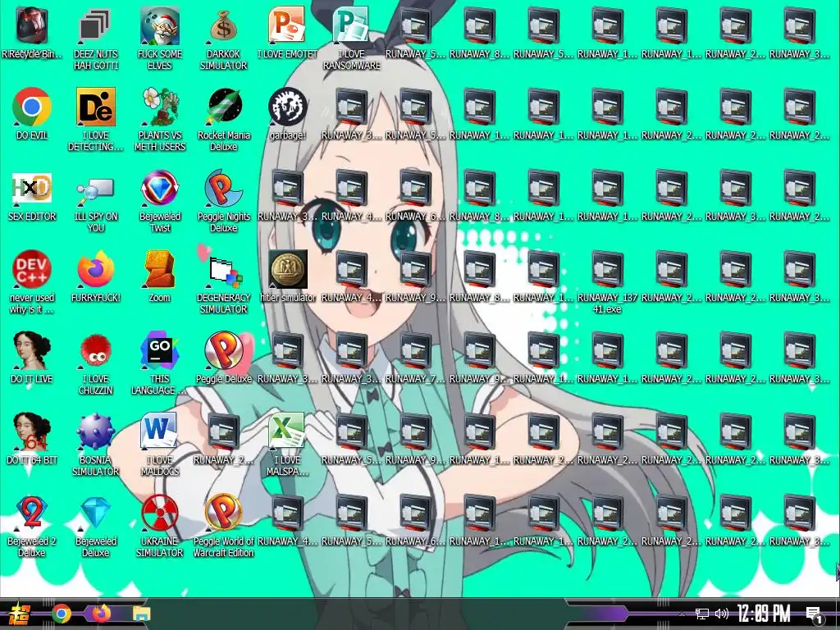Open the Chrome shortcut labeled DO EVIL
The width and height of the screenshot is (840, 630).
click(x=32, y=107)
